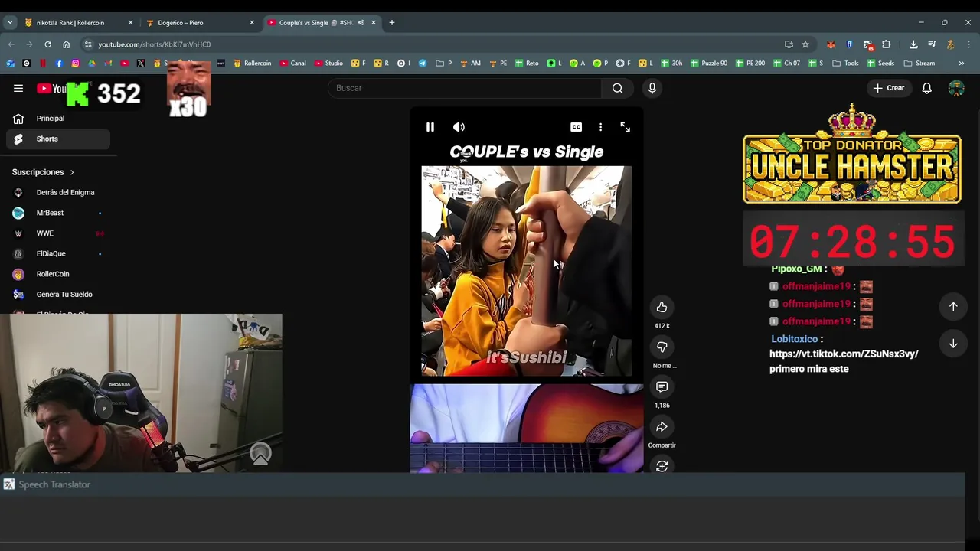The image size is (980, 551).
Task: Go to Principal in the sidebar
Action: coord(58,119)
